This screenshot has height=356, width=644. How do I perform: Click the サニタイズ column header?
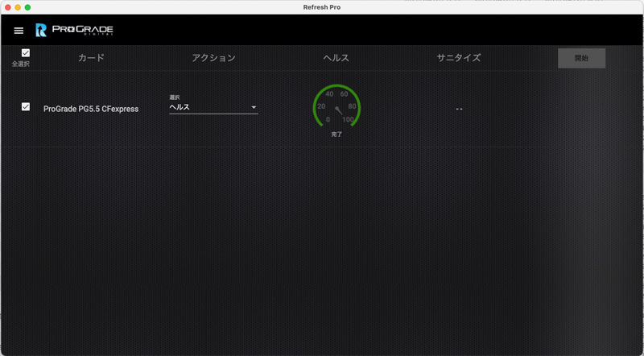click(459, 58)
